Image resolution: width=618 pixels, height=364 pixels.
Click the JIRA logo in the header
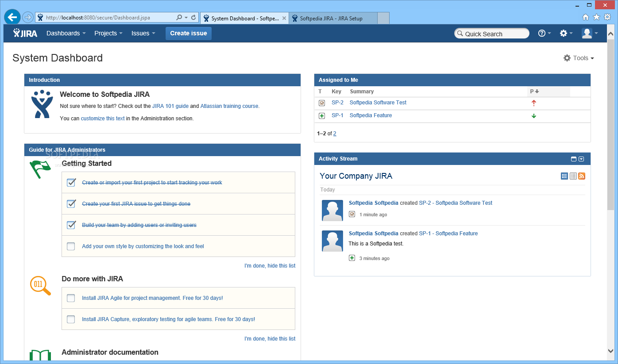[x=25, y=33]
